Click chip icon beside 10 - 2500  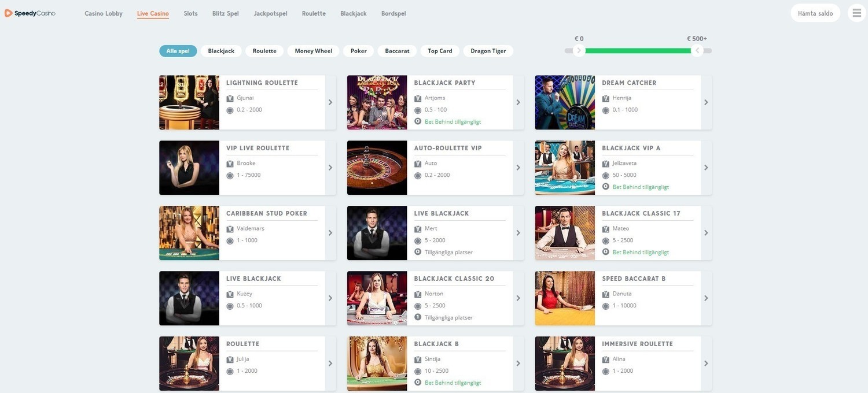pos(418,371)
